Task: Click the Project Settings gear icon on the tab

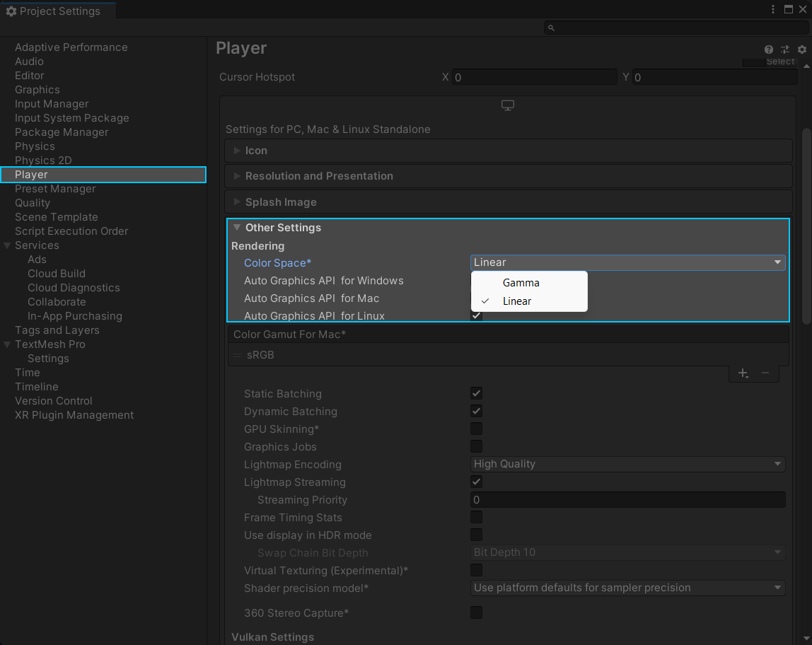Action: click(10, 11)
